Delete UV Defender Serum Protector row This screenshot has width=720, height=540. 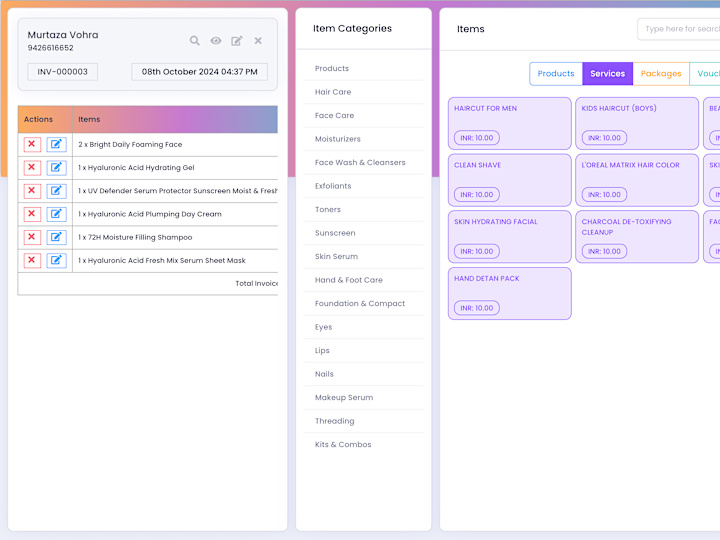tap(32, 191)
